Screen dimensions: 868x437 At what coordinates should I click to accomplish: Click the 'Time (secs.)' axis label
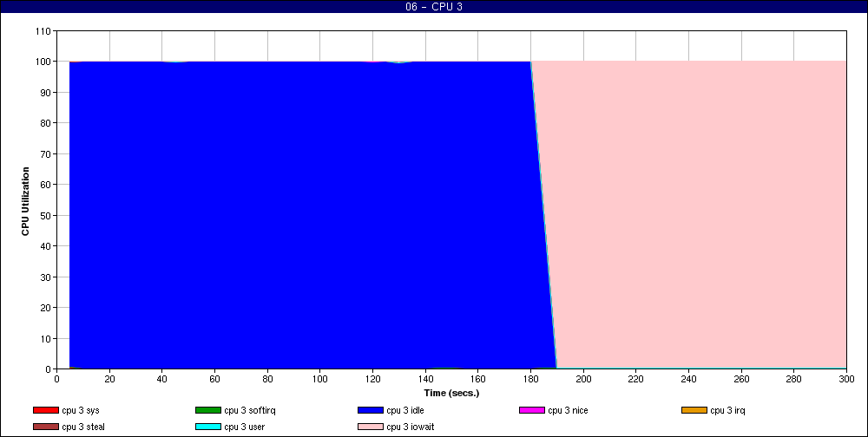pos(451,394)
